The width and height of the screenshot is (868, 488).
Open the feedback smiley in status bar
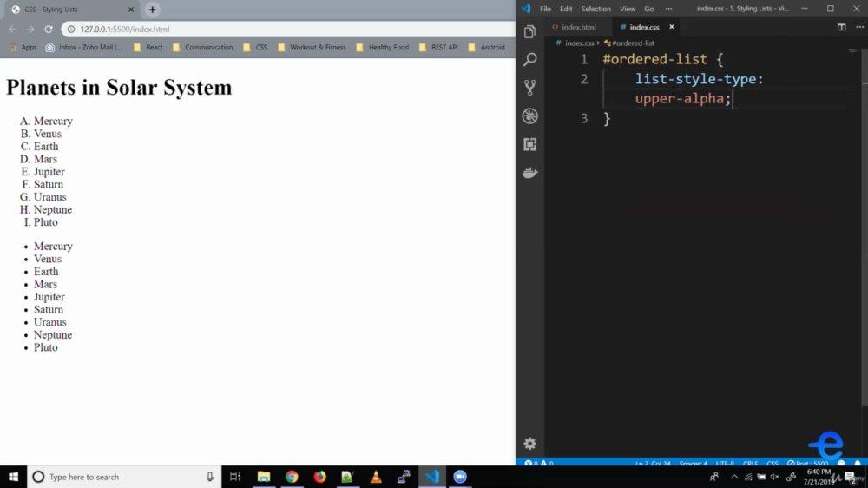click(x=841, y=463)
